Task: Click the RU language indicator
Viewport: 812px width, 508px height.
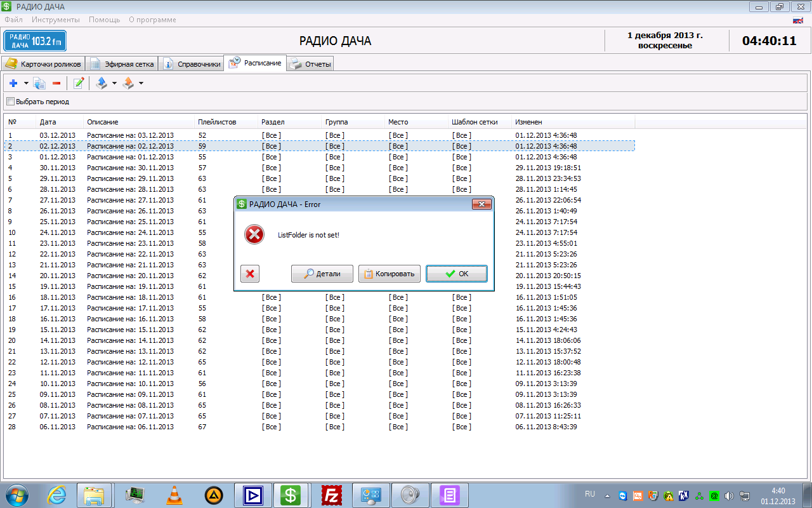Action: (x=590, y=494)
